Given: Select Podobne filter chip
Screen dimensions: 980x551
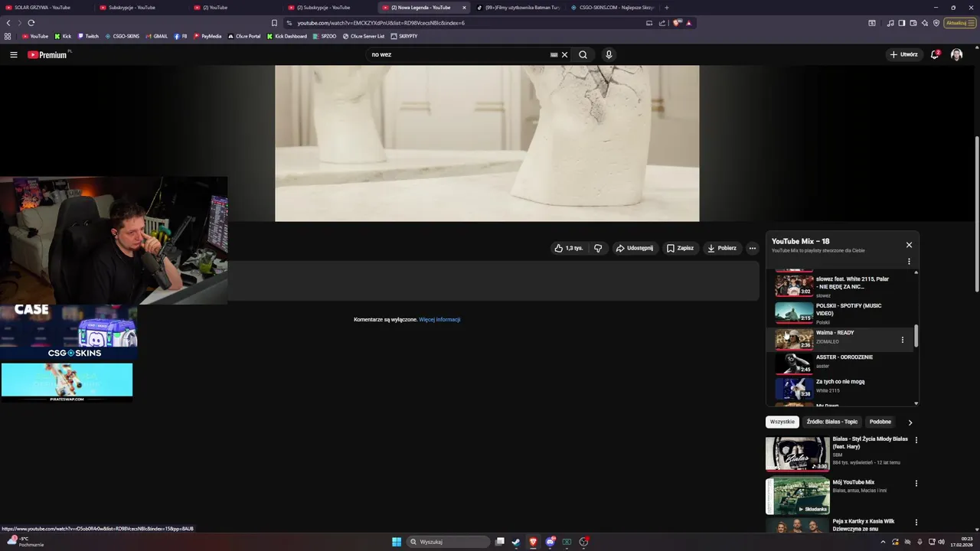Looking at the screenshot, I should [880, 422].
